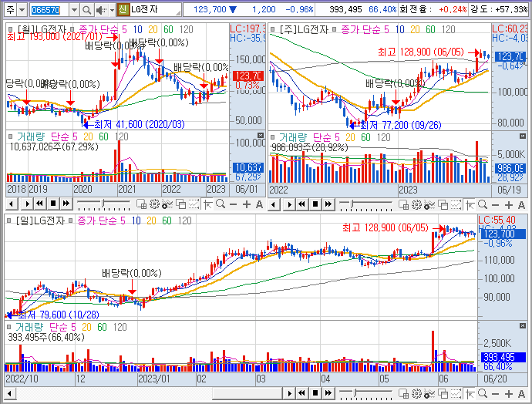This screenshot has height=404, width=532.
Task: Open the 주 market type dropdown arrow
Action: point(22,10)
